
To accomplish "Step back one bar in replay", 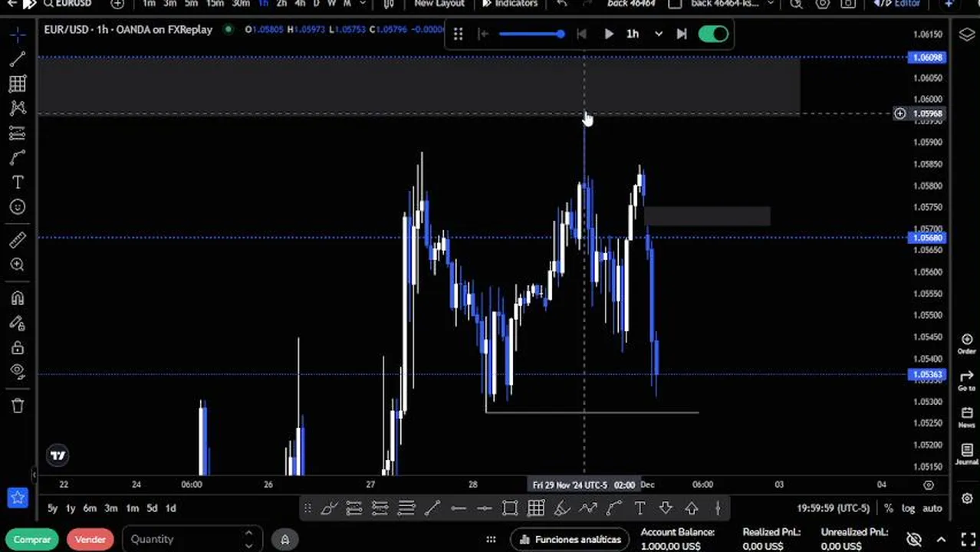I will tap(581, 34).
